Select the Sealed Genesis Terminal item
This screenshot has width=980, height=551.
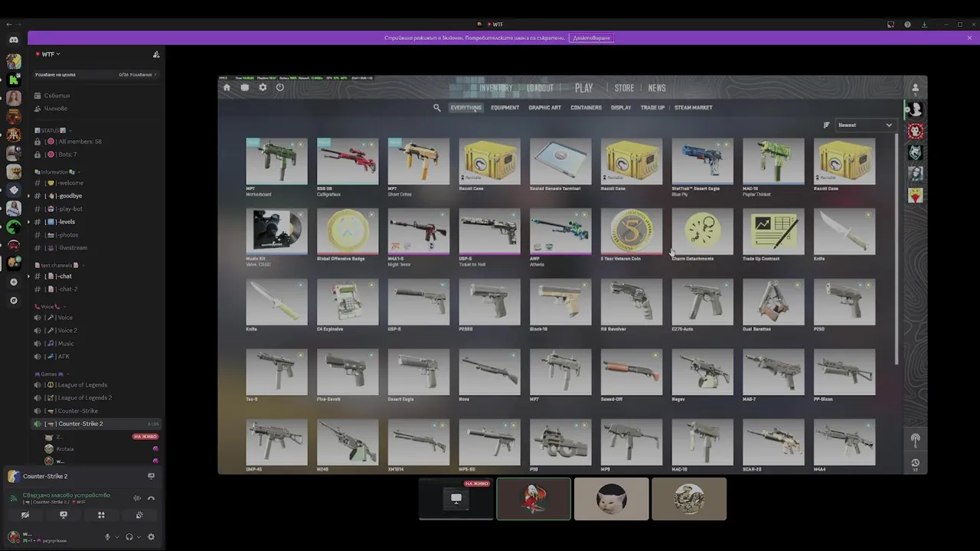tap(560, 165)
